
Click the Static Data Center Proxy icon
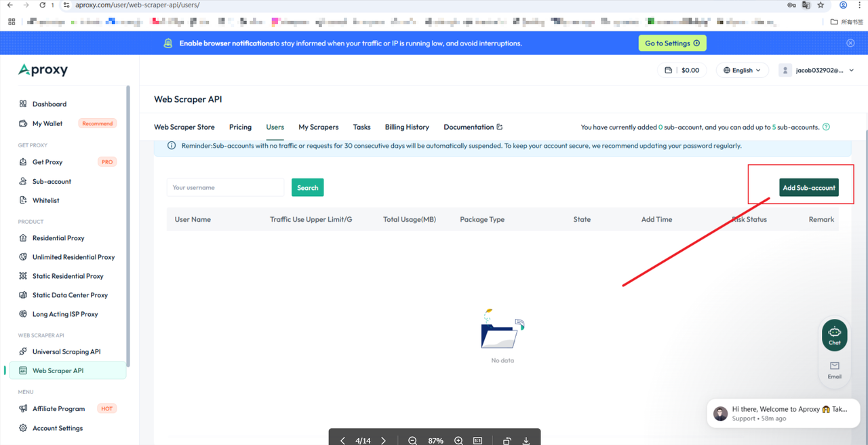coord(23,295)
